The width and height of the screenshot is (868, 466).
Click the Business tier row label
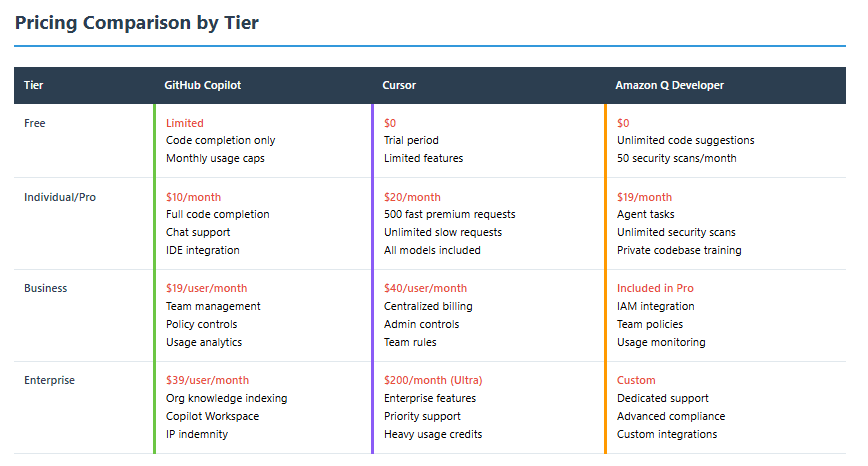pyautogui.click(x=45, y=288)
